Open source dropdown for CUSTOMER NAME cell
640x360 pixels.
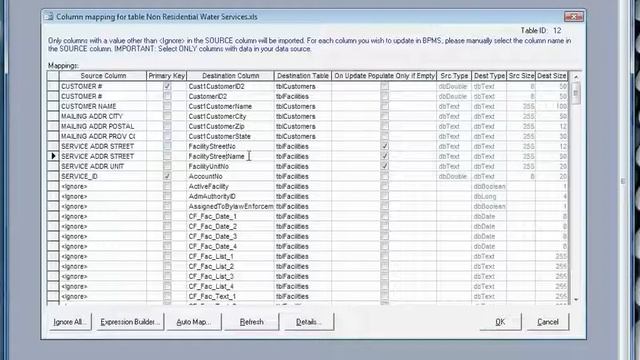(x=103, y=106)
